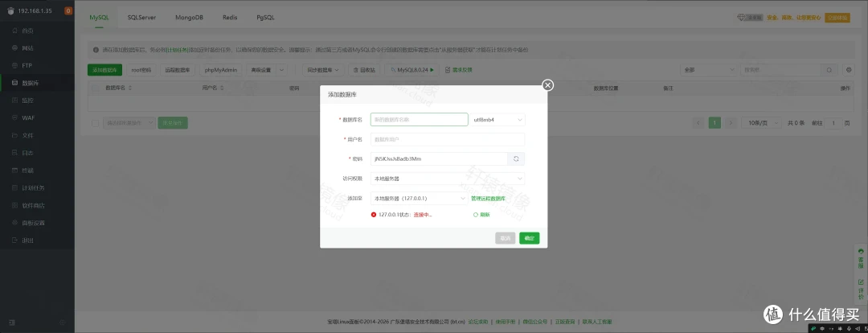Click the 回收站 recycle bin button

pos(364,70)
